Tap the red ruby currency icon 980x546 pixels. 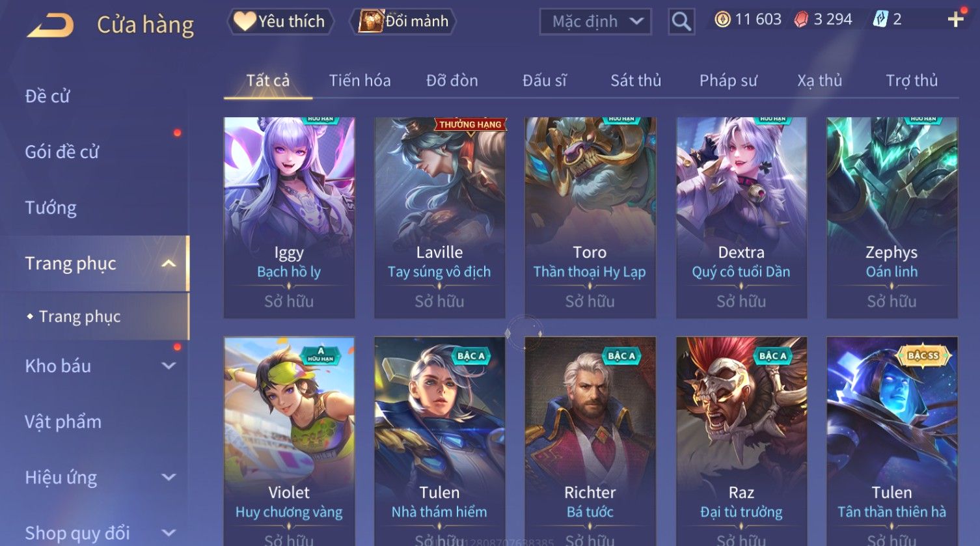(801, 20)
